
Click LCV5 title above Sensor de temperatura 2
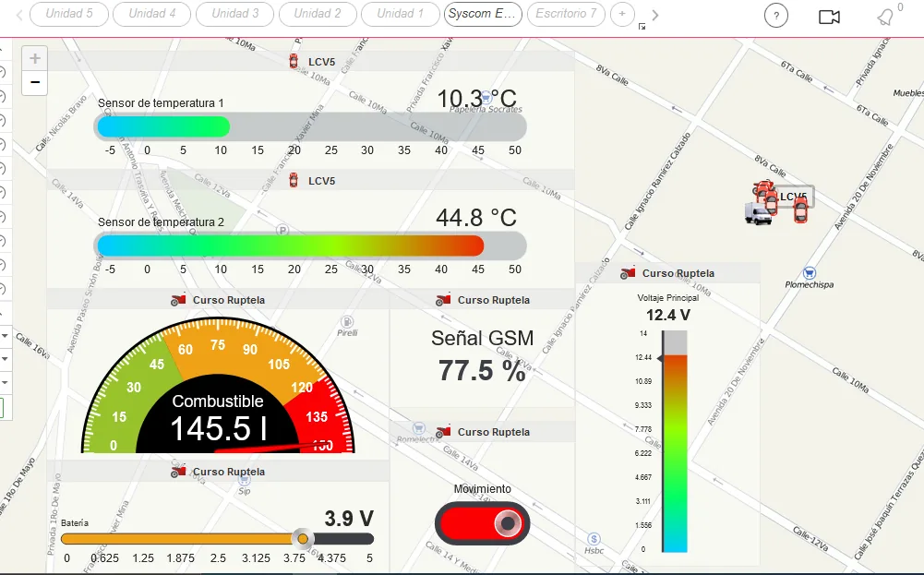point(322,181)
